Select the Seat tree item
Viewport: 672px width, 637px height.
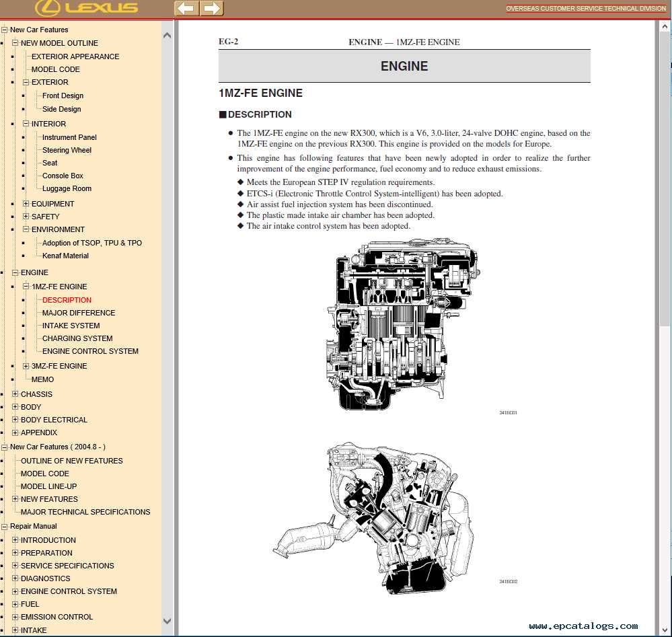click(49, 163)
